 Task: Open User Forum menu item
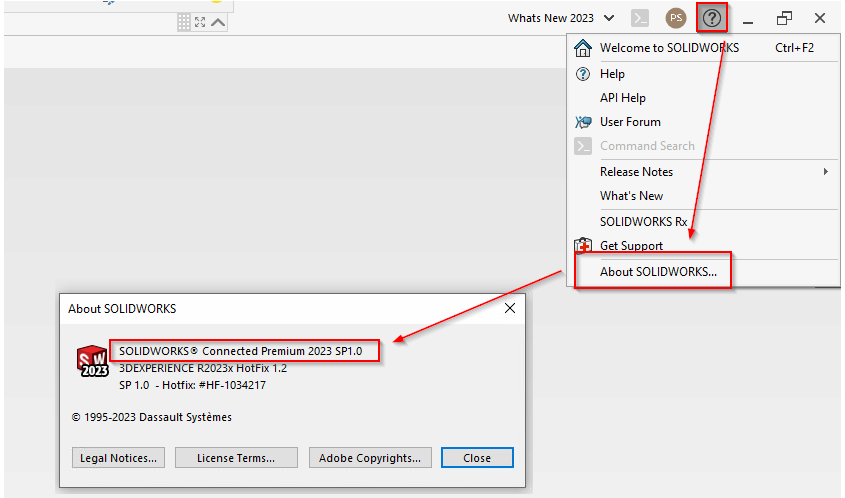[703, 122]
